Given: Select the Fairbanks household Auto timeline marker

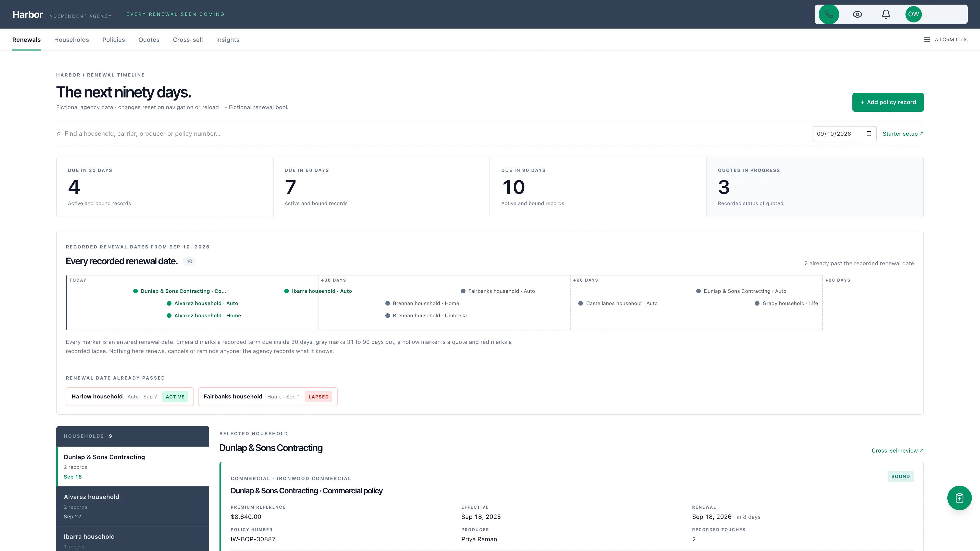Looking at the screenshot, I should (498, 291).
